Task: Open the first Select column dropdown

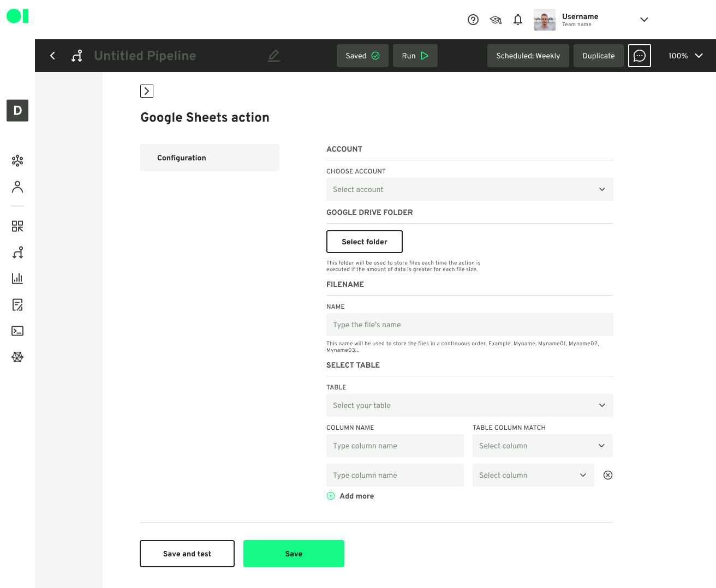Action: (x=542, y=446)
